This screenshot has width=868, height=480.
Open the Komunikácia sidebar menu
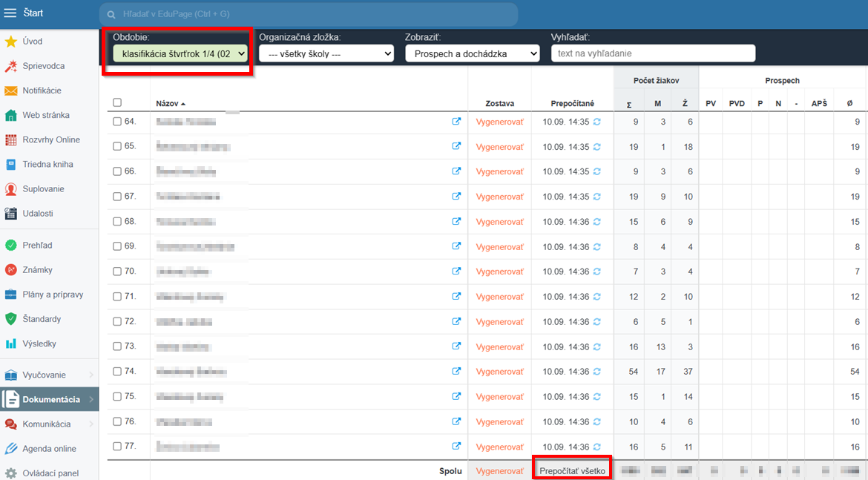click(46, 424)
